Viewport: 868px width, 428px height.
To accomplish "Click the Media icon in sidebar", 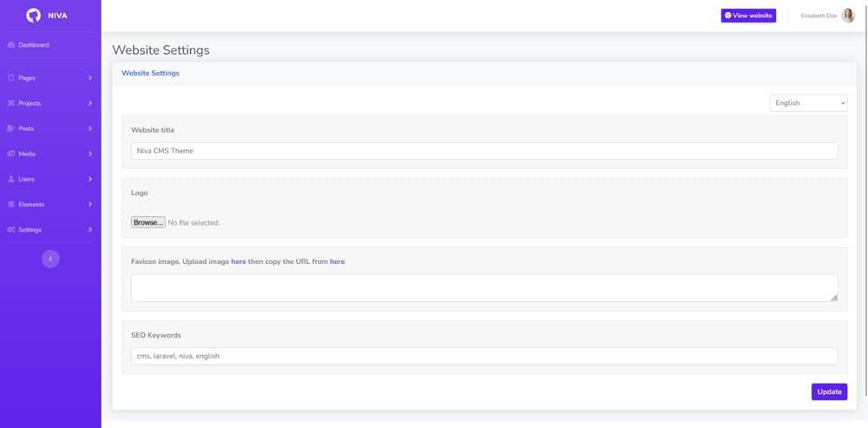I will (10, 154).
